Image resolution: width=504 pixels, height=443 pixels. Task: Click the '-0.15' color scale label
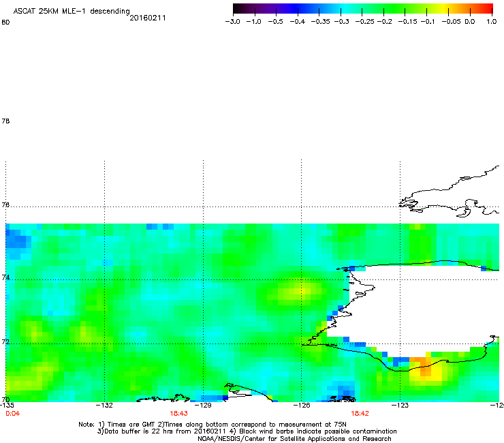pos(407,22)
